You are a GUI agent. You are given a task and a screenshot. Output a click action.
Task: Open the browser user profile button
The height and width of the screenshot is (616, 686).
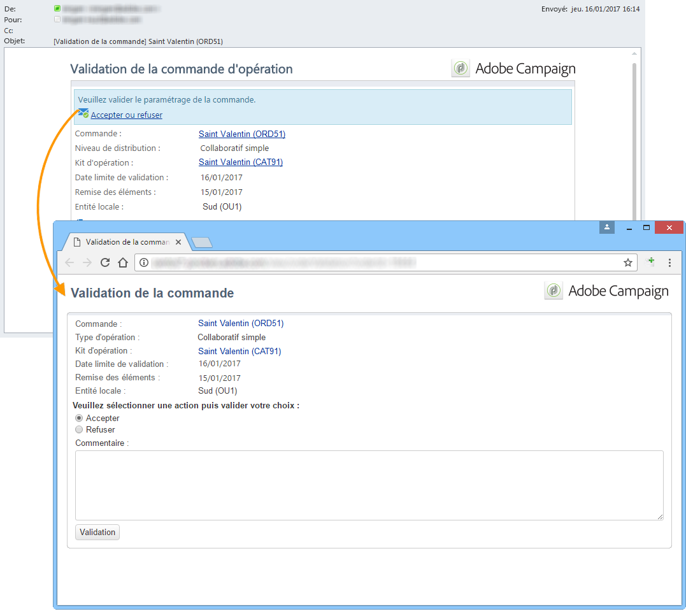(607, 227)
